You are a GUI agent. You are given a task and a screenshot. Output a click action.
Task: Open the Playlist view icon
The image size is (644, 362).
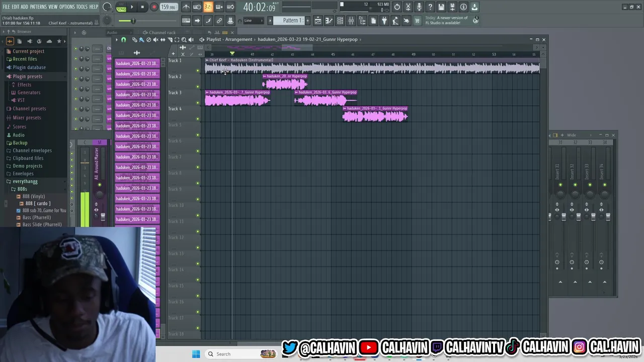point(318,21)
